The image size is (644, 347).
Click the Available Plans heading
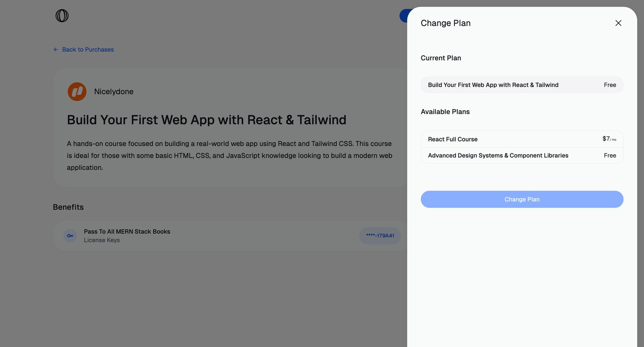(445, 112)
